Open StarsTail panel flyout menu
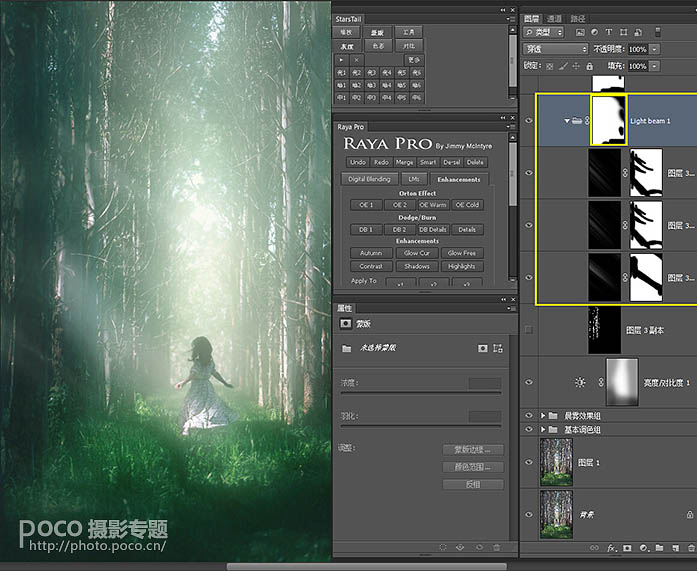This screenshot has height=571, width=697. coord(509,19)
